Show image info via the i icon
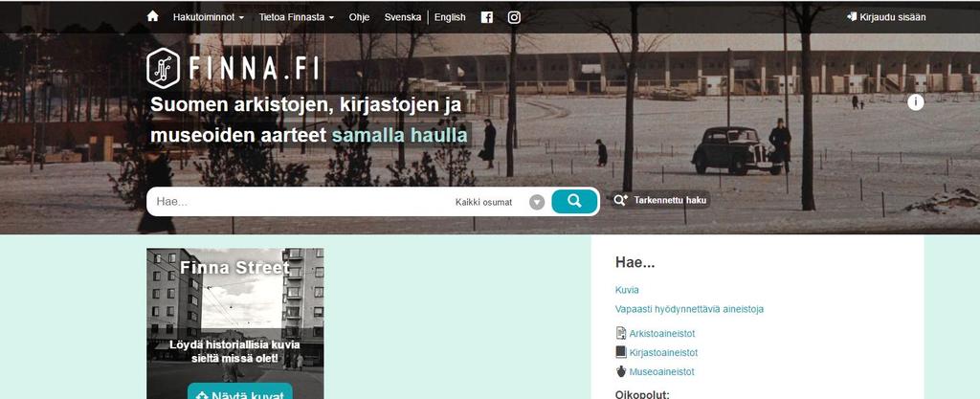Screen dimensions: 980x399 tap(916, 102)
